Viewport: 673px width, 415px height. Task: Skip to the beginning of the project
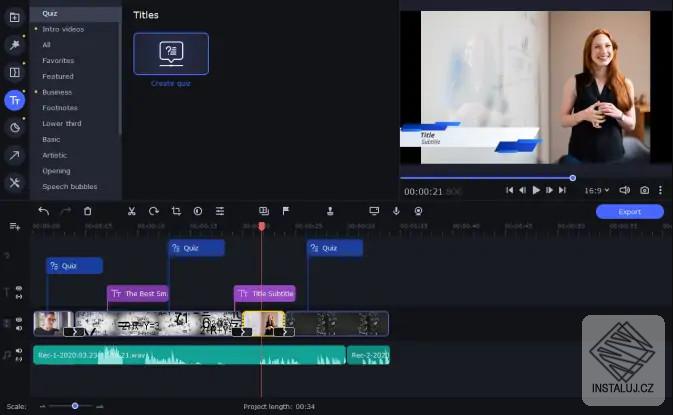click(509, 190)
